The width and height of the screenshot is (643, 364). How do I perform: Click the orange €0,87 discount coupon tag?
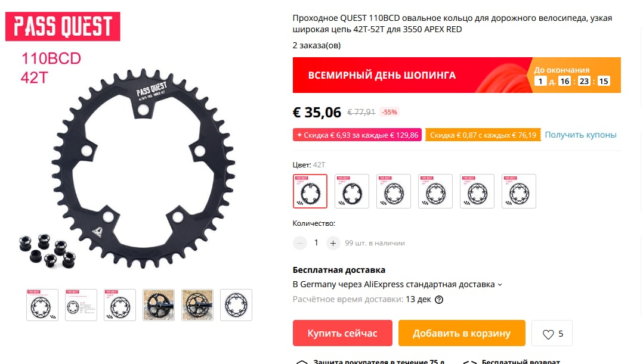[x=483, y=135]
